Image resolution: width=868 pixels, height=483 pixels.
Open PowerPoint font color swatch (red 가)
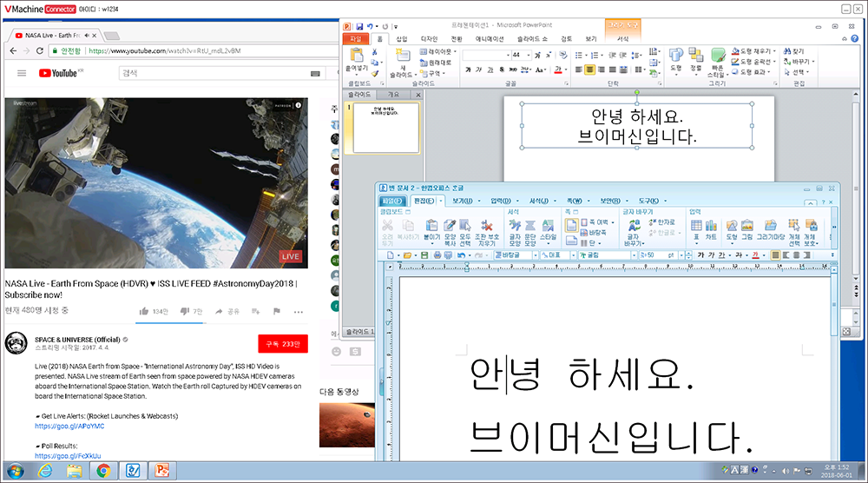(558, 69)
